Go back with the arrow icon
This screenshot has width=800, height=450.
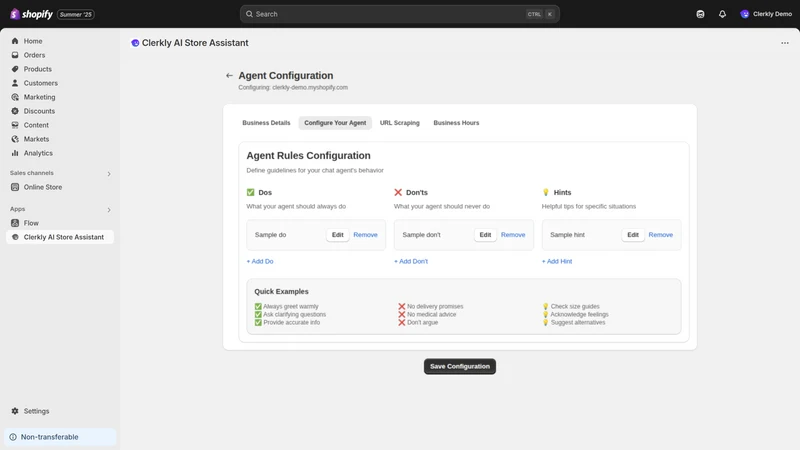point(229,76)
